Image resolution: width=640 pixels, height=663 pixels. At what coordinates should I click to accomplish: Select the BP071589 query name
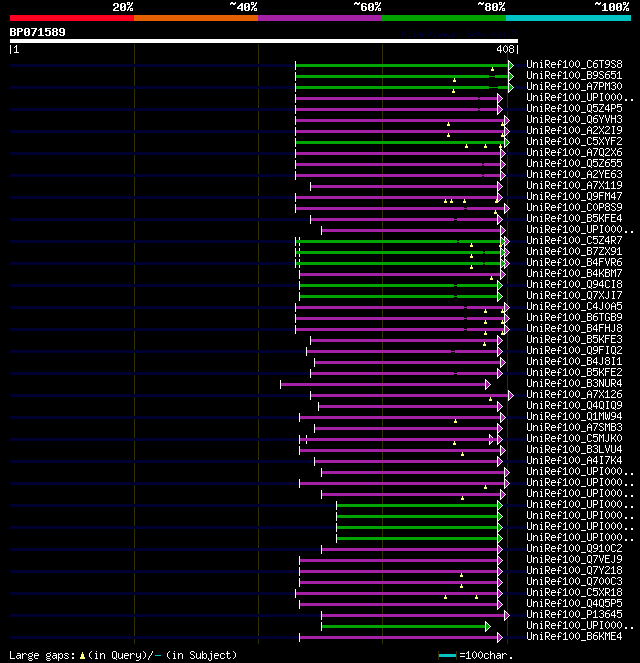(38, 32)
